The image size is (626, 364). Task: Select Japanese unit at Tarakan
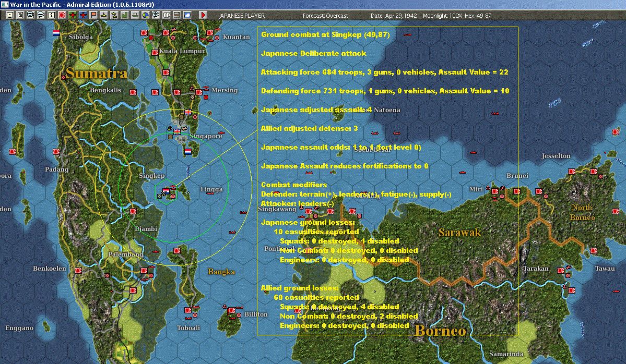[561, 271]
